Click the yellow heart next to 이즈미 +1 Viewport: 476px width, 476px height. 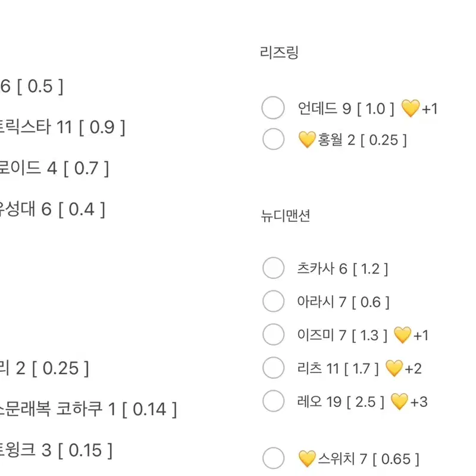click(x=402, y=335)
